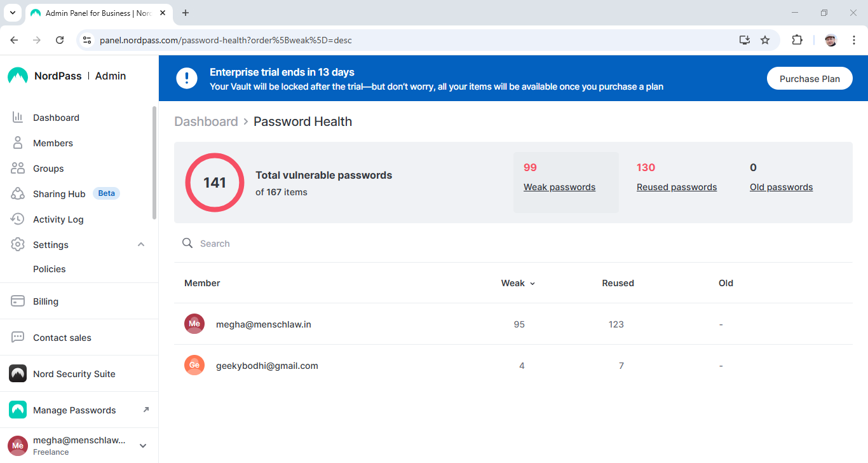Viewport: 868px width, 463px height.
Task: Reload the page with browser refresh
Action: pos(60,40)
